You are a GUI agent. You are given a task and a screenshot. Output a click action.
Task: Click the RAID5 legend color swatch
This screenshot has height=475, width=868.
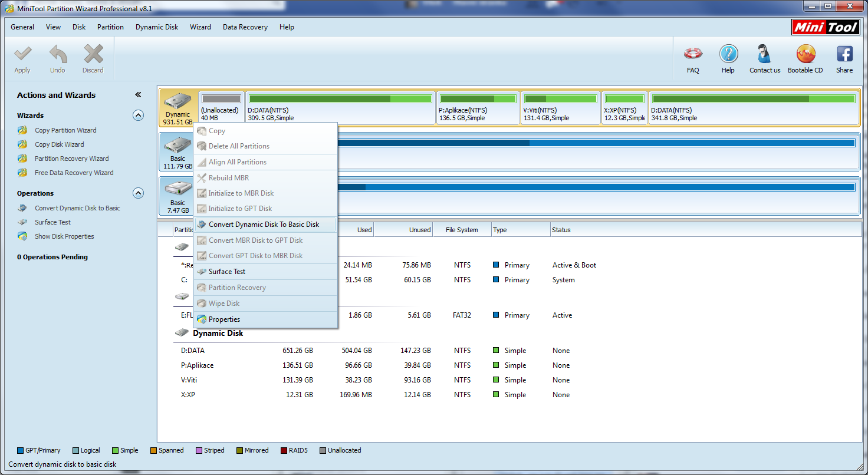point(284,450)
